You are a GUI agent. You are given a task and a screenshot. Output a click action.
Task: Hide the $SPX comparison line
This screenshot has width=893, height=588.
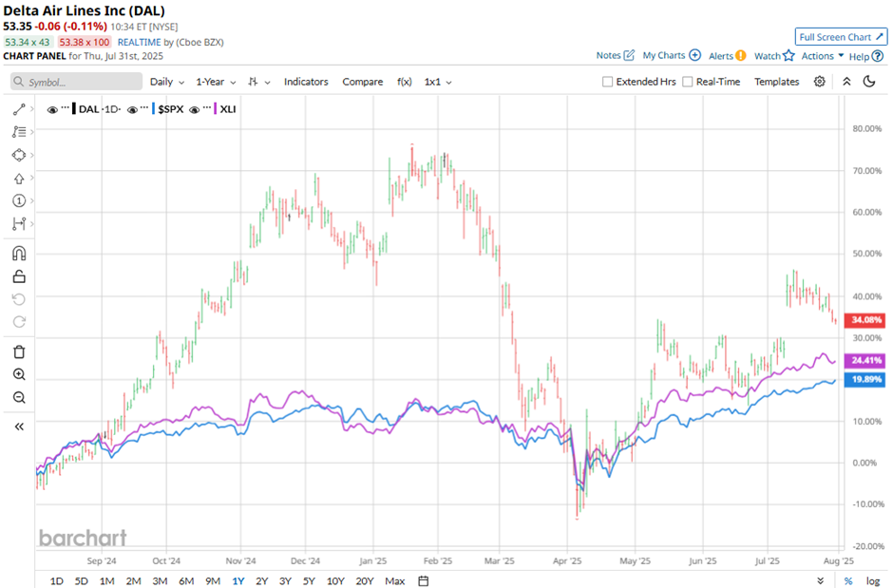click(132, 110)
